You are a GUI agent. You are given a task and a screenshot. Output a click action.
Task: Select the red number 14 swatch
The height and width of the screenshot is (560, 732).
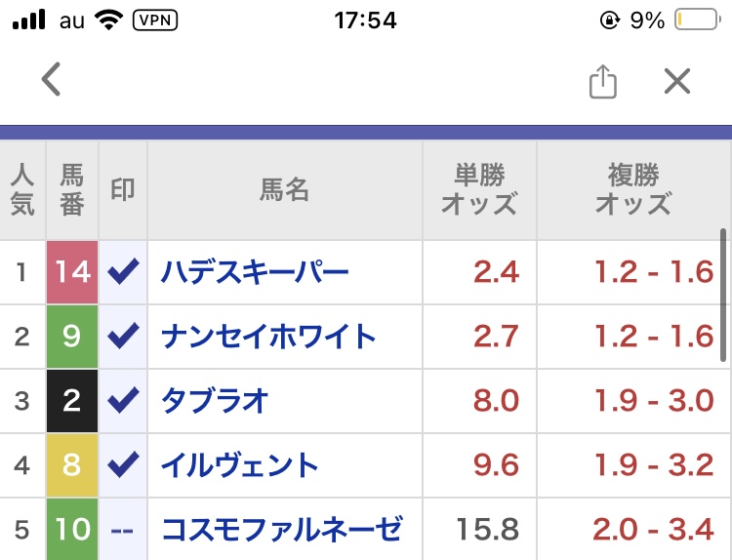72,272
